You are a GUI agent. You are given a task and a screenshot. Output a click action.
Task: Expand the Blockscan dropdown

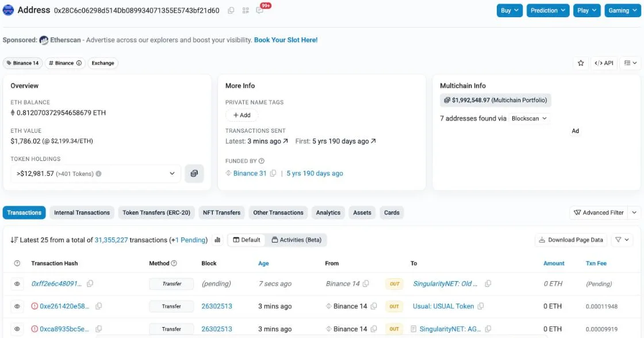(x=529, y=118)
